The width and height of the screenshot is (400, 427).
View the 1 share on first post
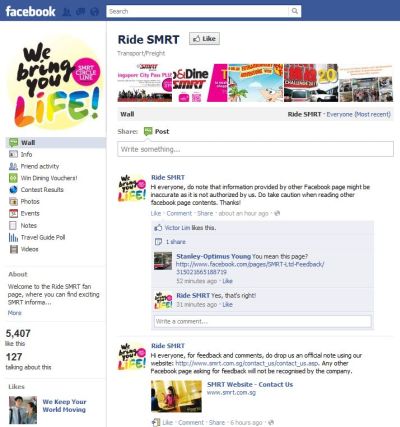coord(176,242)
